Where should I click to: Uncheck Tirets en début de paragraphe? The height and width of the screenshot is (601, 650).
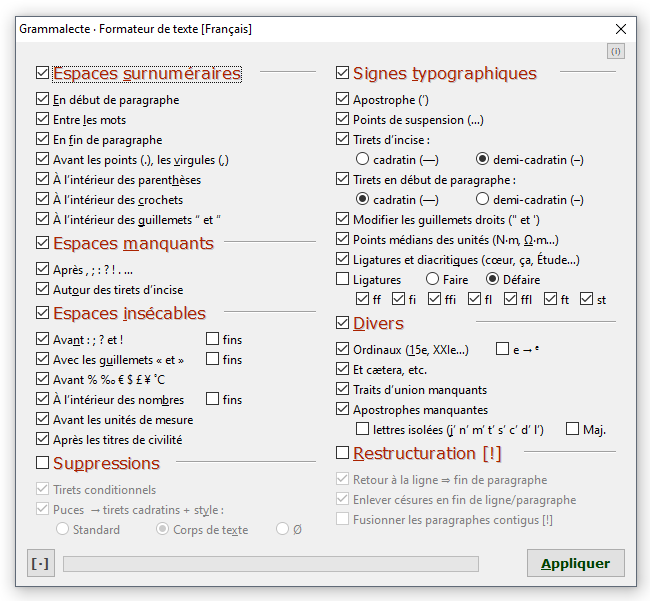pyautogui.click(x=342, y=179)
